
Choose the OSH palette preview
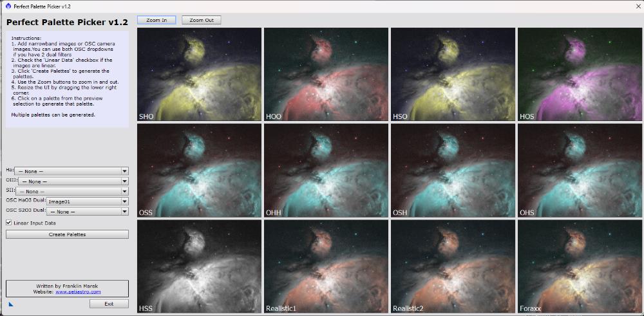point(453,171)
